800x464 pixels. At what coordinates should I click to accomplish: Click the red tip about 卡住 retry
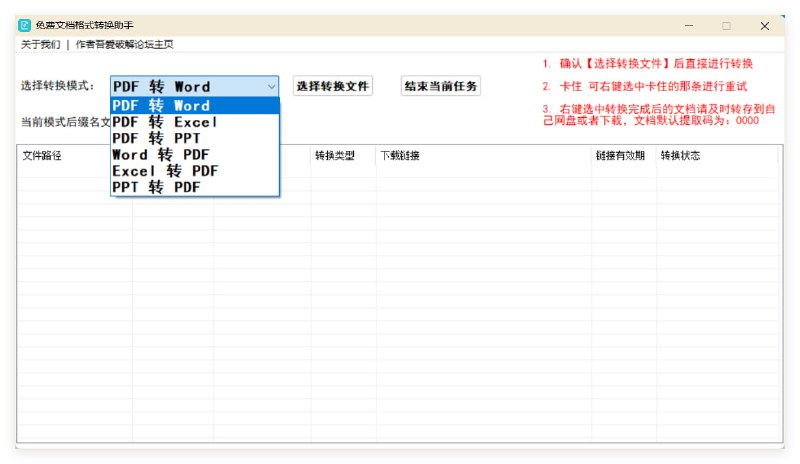(644, 86)
